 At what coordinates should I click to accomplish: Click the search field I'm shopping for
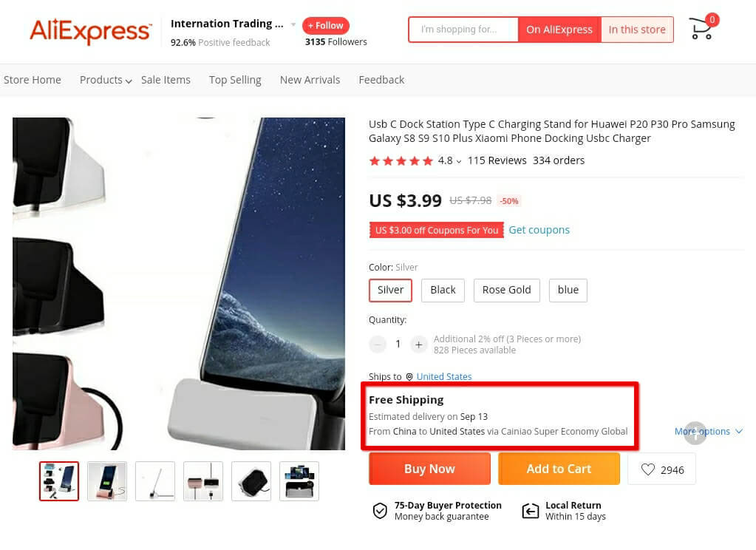point(463,30)
